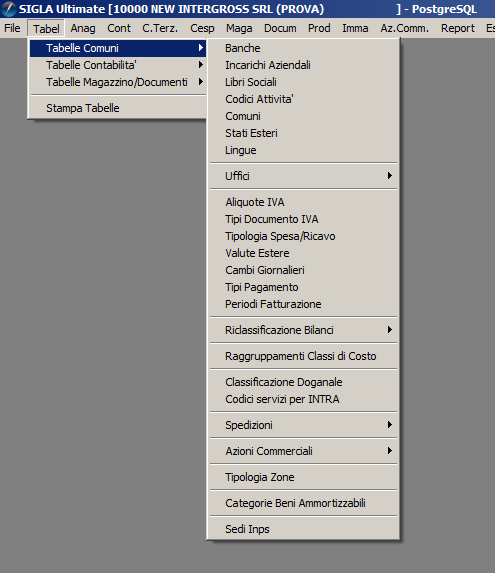Open the Aliquote IVA table
Screen dimensions: 495x573
click(303, 202)
